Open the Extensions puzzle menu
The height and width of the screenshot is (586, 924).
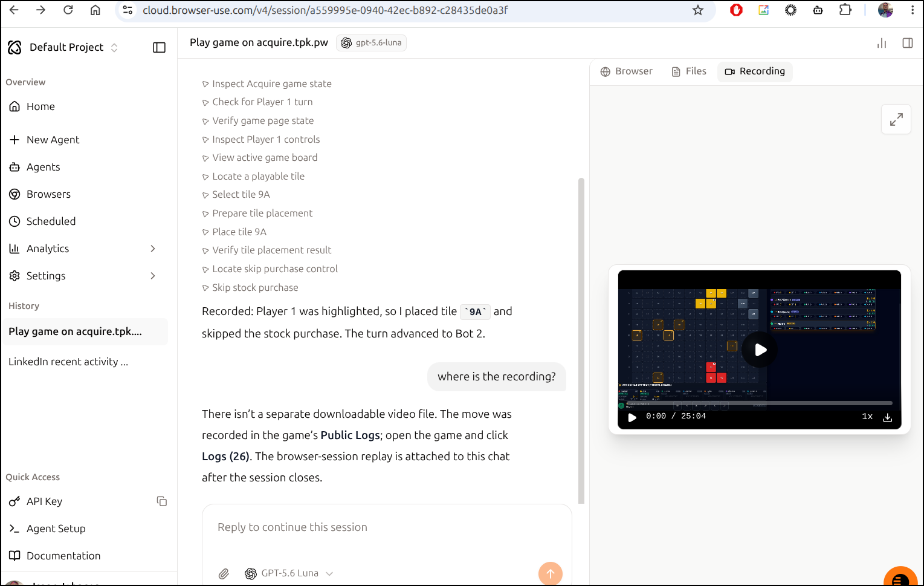point(845,10)
